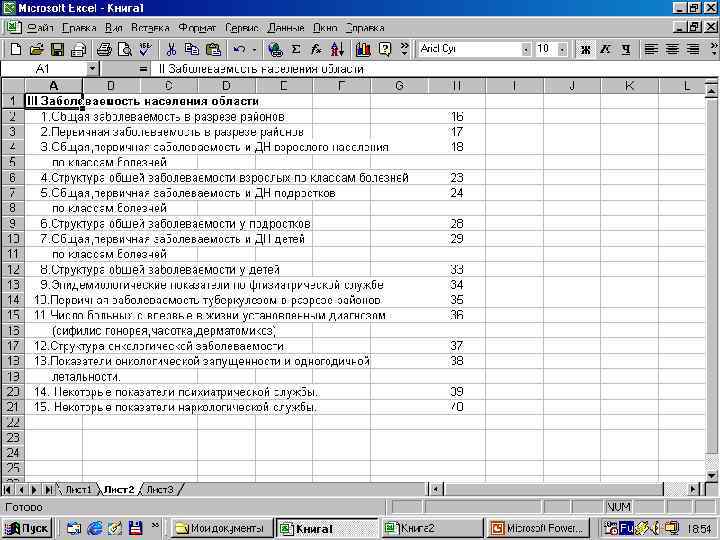
Task: Select cell with '(сифилис,гонорея,чесотка' text
Action: click(54, 331)
